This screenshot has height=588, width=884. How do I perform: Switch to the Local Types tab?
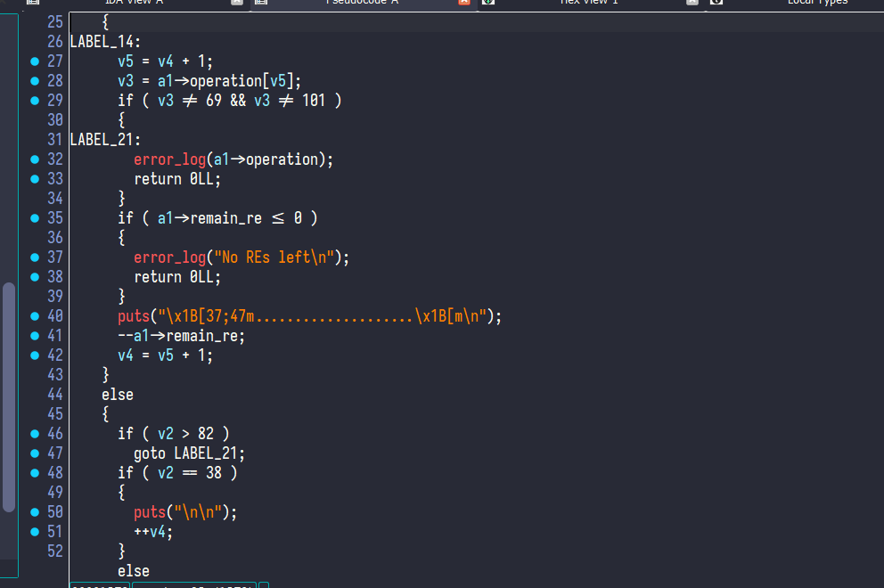817,3
